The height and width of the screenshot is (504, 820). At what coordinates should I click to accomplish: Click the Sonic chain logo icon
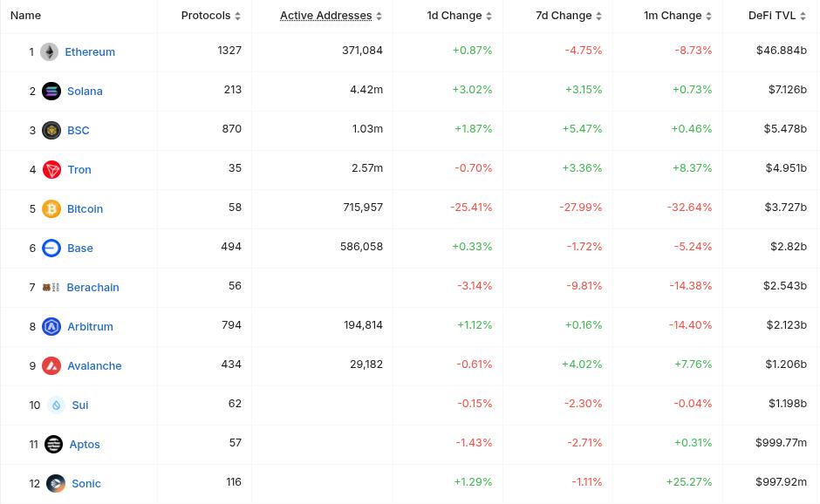[x=56, y=484]
